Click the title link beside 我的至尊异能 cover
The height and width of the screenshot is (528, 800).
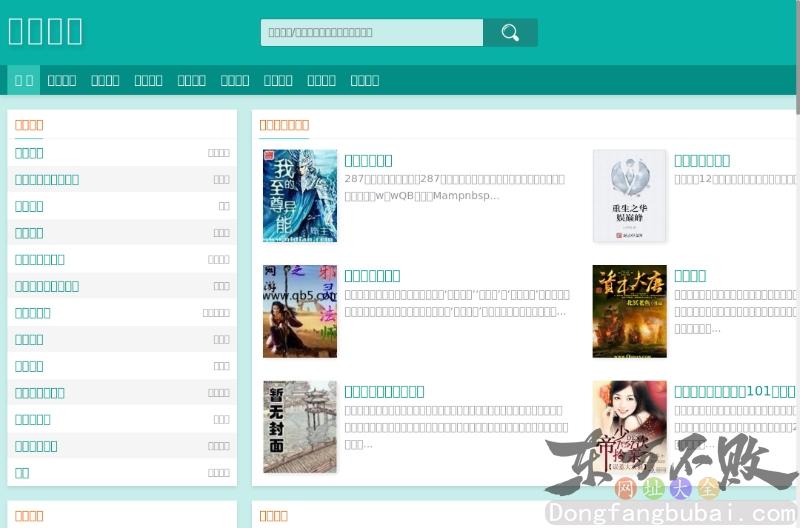pyautogui.click(x=368, y=160)
